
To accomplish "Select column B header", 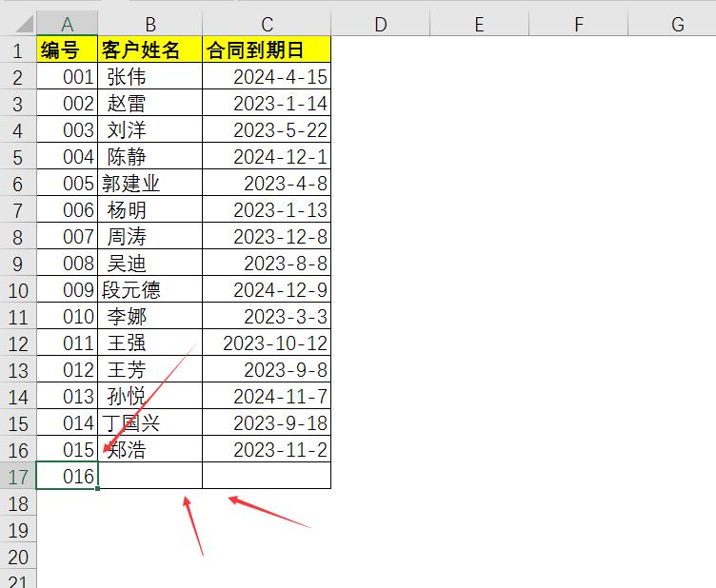I will click(x=150, y=24).
